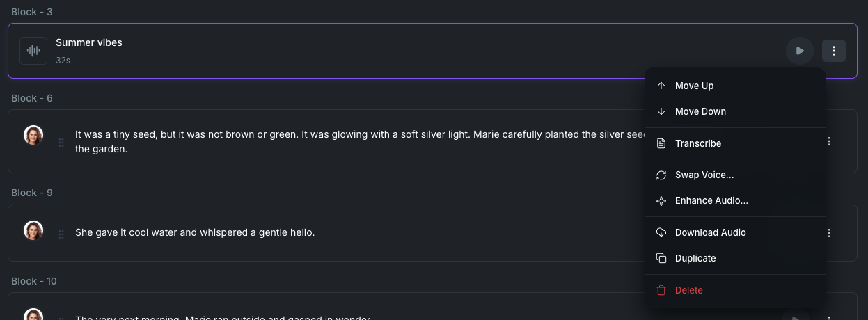Click the speaker avatar in Block 9
The image size is (868, 320).
(x=33, y=230)
